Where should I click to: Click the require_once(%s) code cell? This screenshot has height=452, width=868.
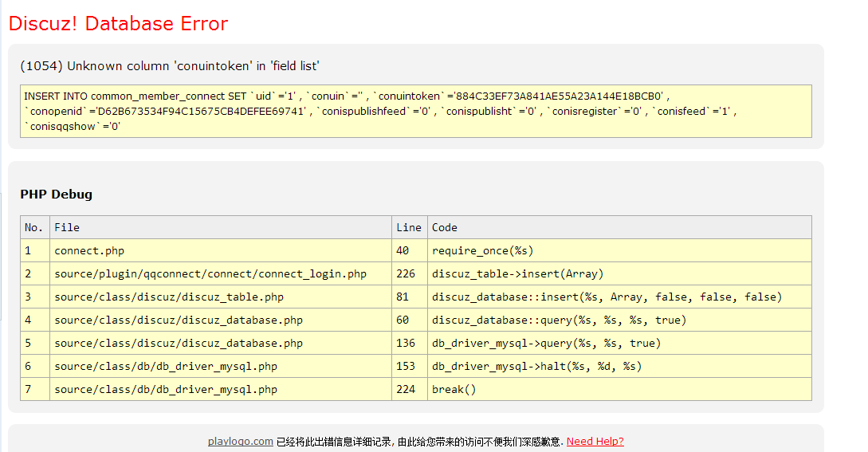click(482, 250)
